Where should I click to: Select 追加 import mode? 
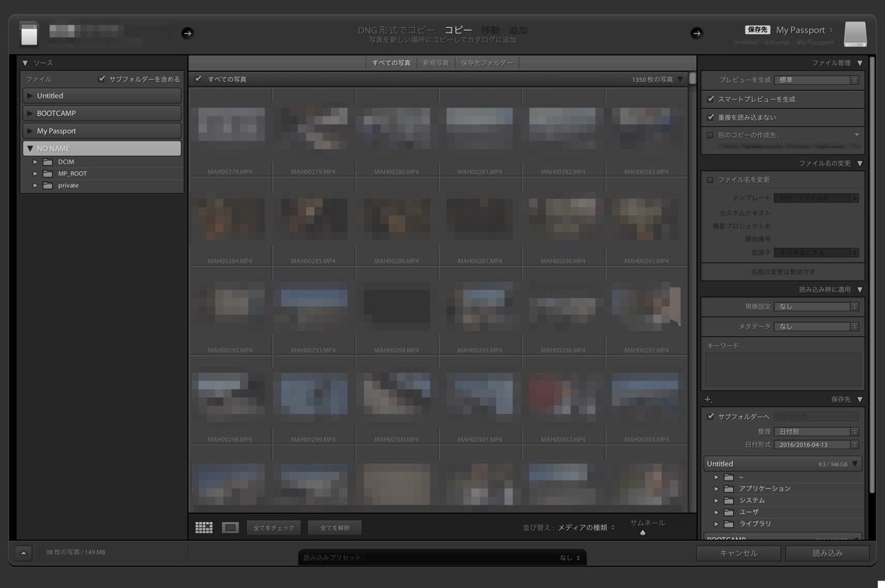(518, 30)
